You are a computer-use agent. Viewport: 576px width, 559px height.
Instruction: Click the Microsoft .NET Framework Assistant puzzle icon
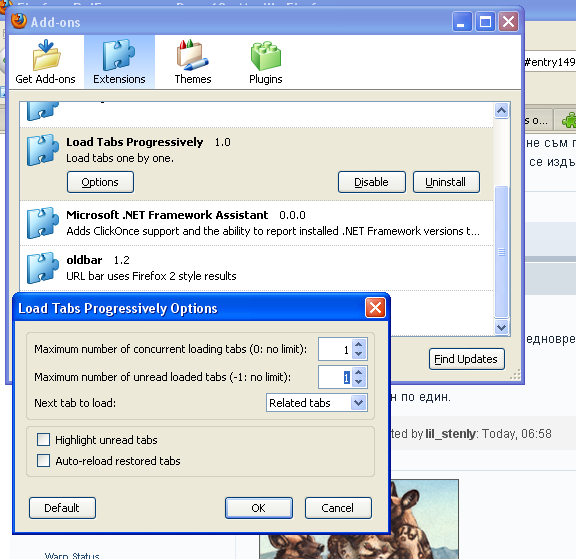pos(43,223)
